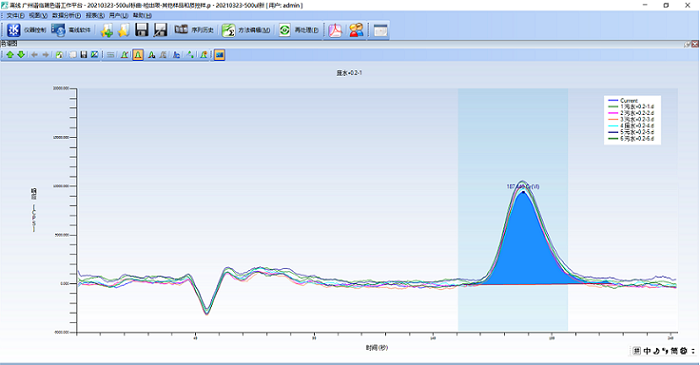Click the blue filled Cr(VI) peak

click(x=523, y=250)
